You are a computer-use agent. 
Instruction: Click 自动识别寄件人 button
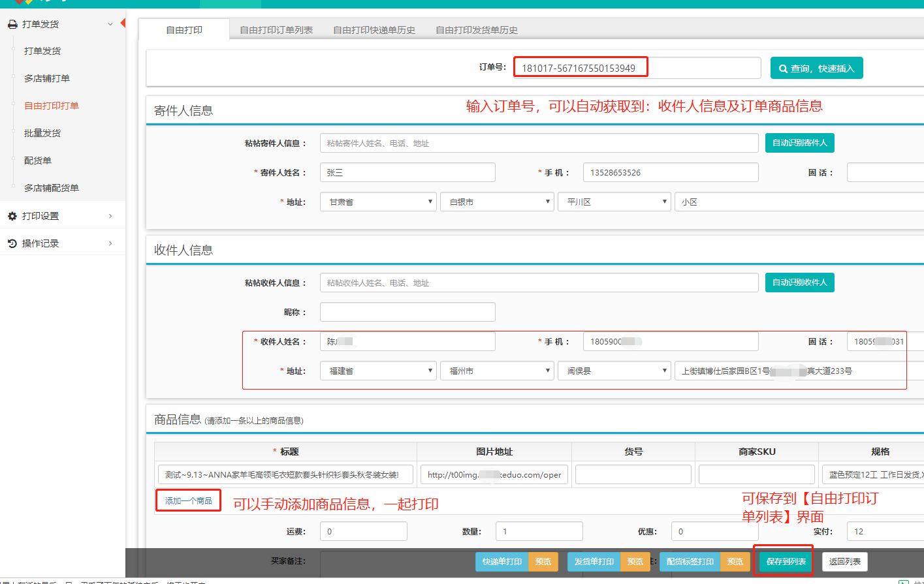[x=800, y=143]
